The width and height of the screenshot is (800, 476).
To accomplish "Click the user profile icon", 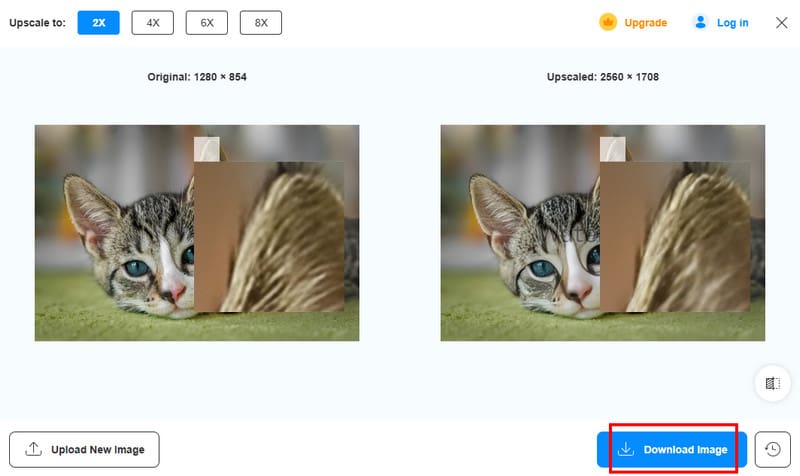I will coord(700,22).
